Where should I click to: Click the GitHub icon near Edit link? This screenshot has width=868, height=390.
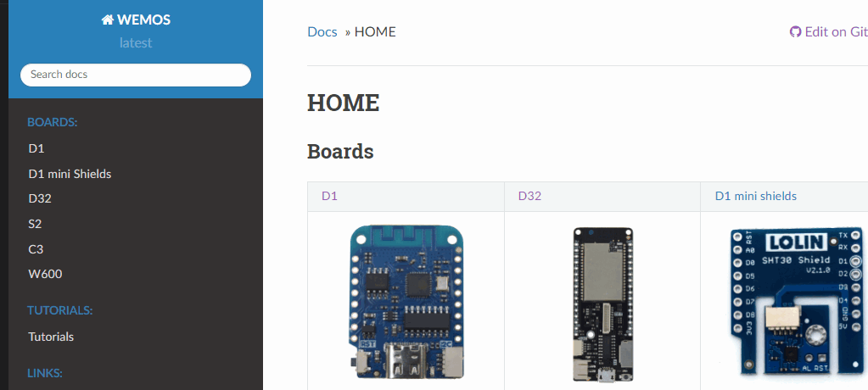[795, 32]
